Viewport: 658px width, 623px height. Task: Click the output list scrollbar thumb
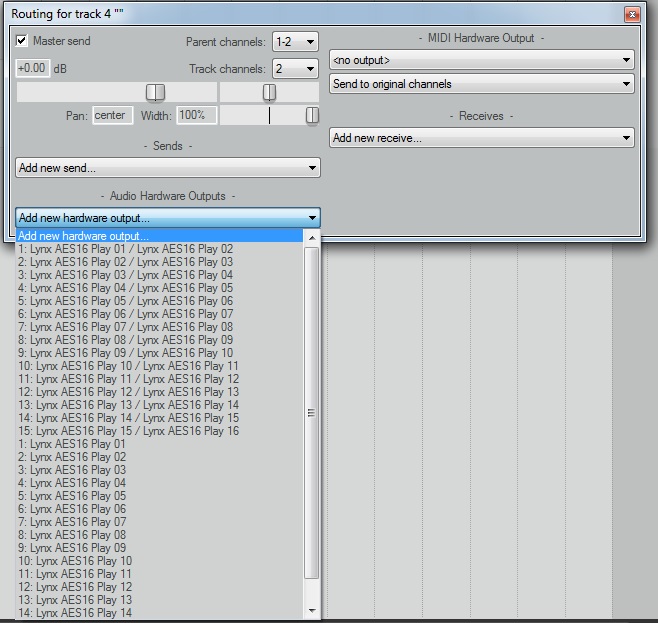click(311, 413)
